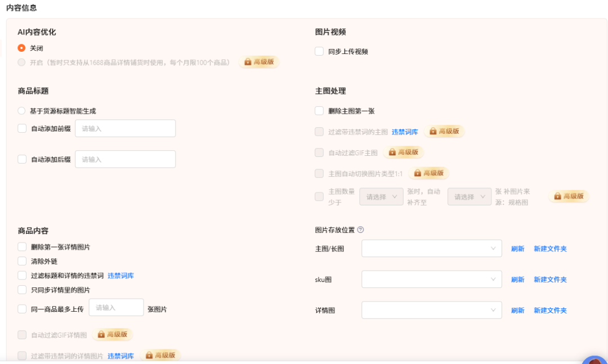Click 新建文件夹 link for 详情图
Image resolution: width=608 pixels, height=364 pixels.
[550, 311]
